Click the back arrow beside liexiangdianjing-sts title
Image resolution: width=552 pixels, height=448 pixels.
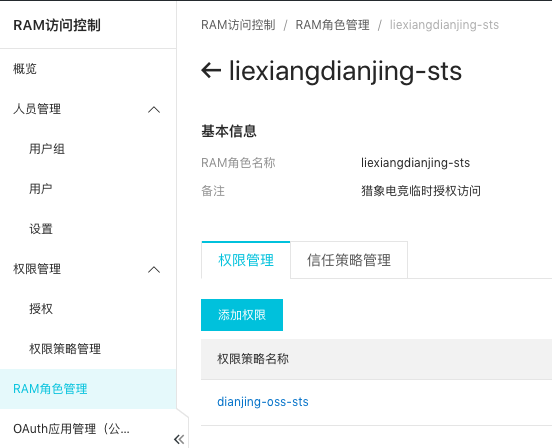tap(211, 70)
